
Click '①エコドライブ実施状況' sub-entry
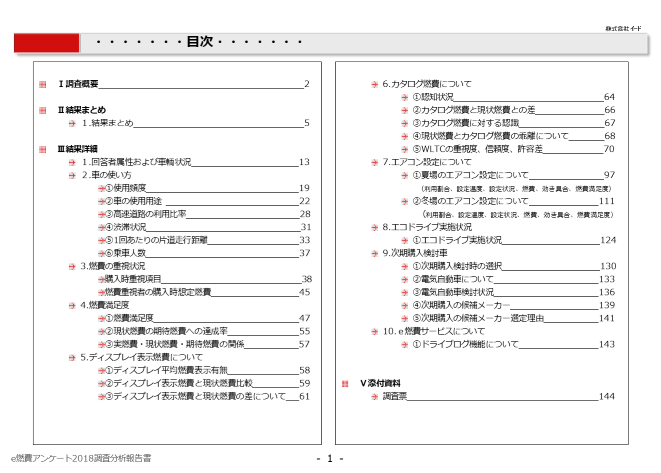457,240
